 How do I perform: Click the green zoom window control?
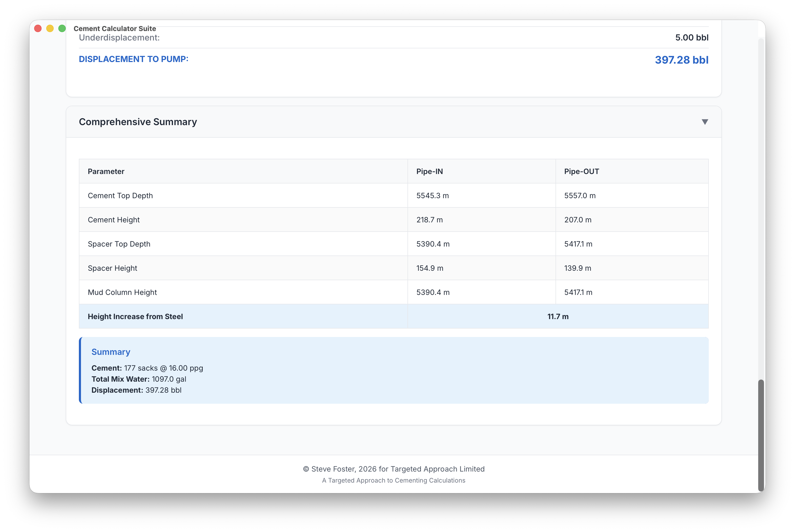(x=62, y=28)
